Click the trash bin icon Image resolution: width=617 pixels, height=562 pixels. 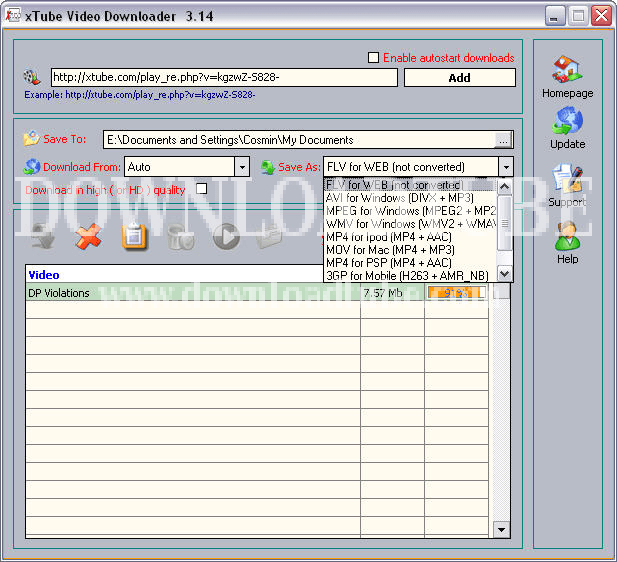180,236
